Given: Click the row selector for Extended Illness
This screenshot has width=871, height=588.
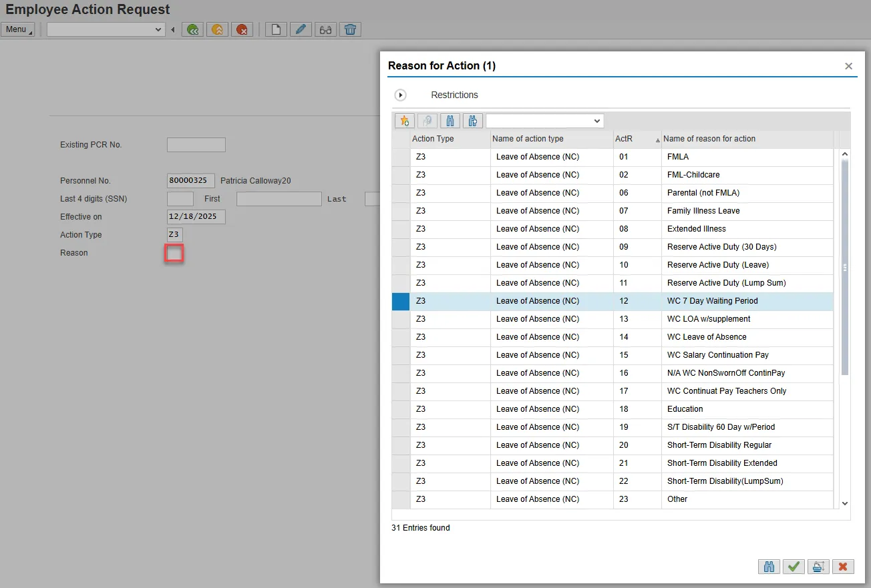Looking at the screenshot, I should tap(401, 229).
